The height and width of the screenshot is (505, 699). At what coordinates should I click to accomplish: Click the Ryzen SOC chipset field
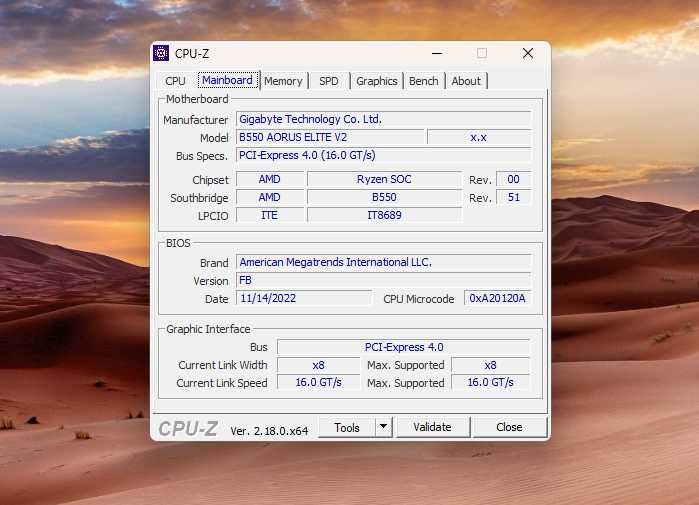click(x=384, y=179)
